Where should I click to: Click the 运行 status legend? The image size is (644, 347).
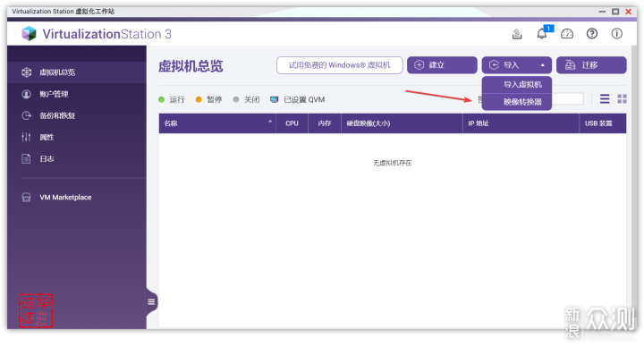tap(172, 99)
